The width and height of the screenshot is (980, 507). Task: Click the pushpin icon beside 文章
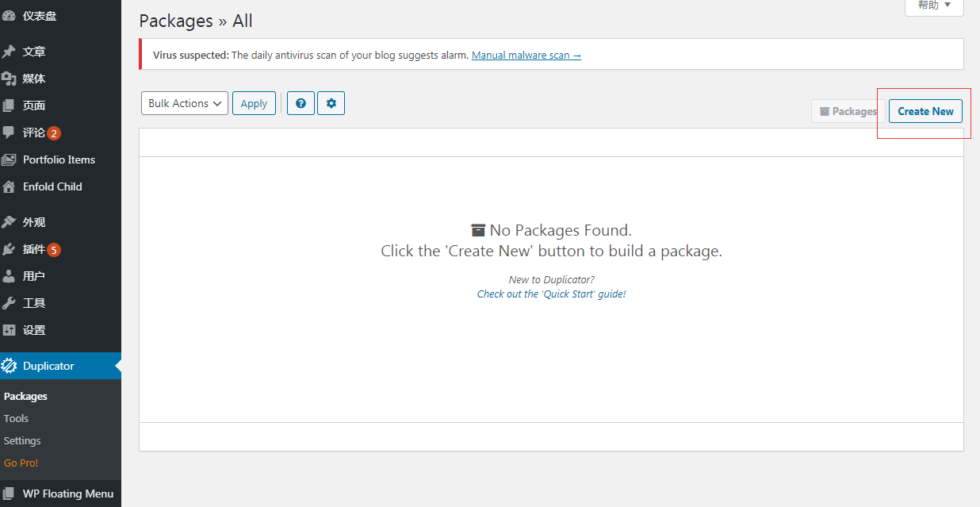[x=9, y=52]
